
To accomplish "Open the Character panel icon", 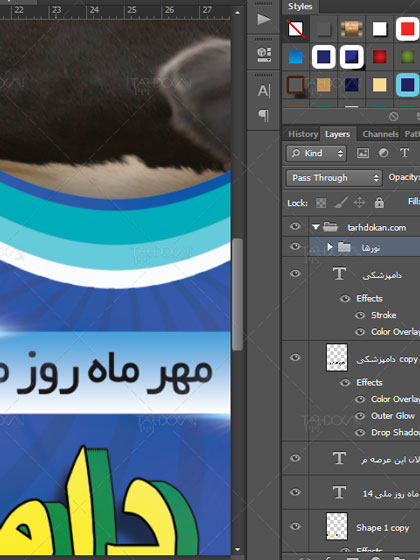I will (264, 91).
